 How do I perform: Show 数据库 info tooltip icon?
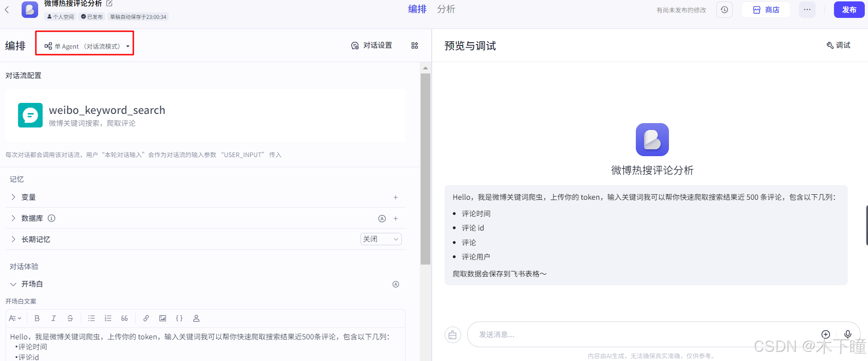point(51,218)
